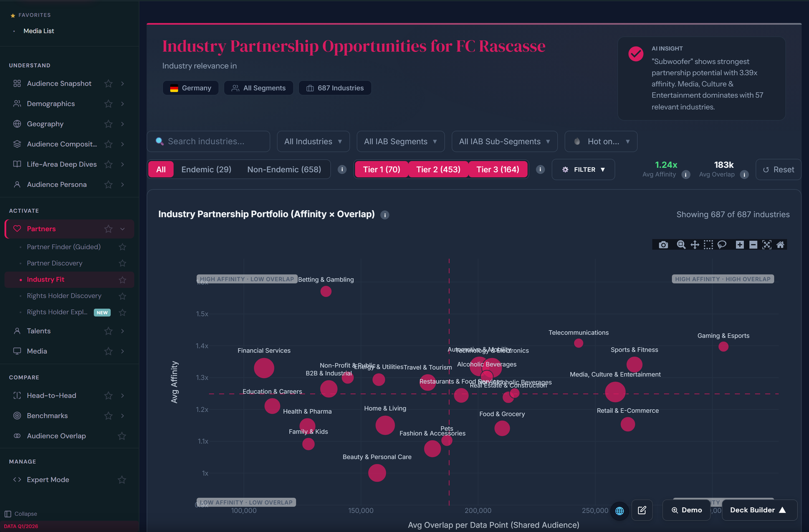Toggle Tier 1 (70) filter
The image size is (809, 532).
point(382,169)
